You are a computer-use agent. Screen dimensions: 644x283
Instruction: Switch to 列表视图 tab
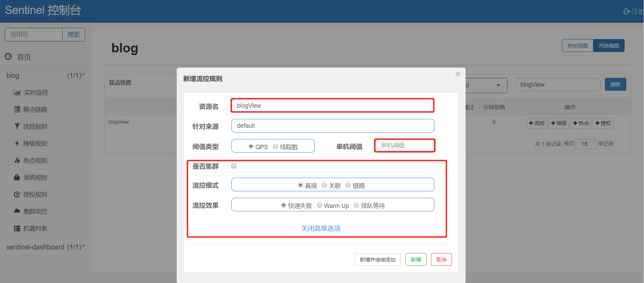[x=609, y=46]
